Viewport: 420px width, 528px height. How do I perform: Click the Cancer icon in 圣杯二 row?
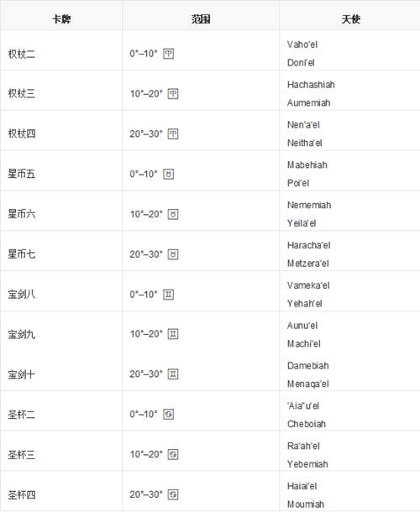(x=168, y=414)
